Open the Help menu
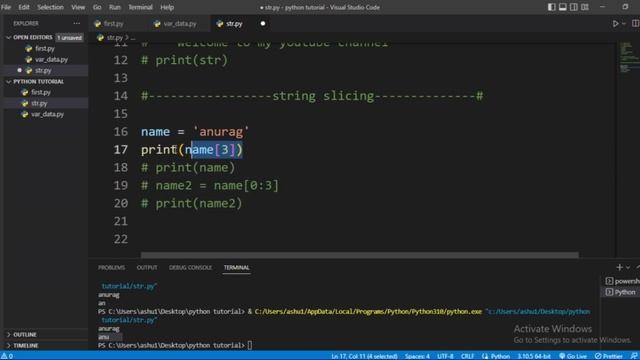The width and height of the screenshot is (640, 360). 167,7
